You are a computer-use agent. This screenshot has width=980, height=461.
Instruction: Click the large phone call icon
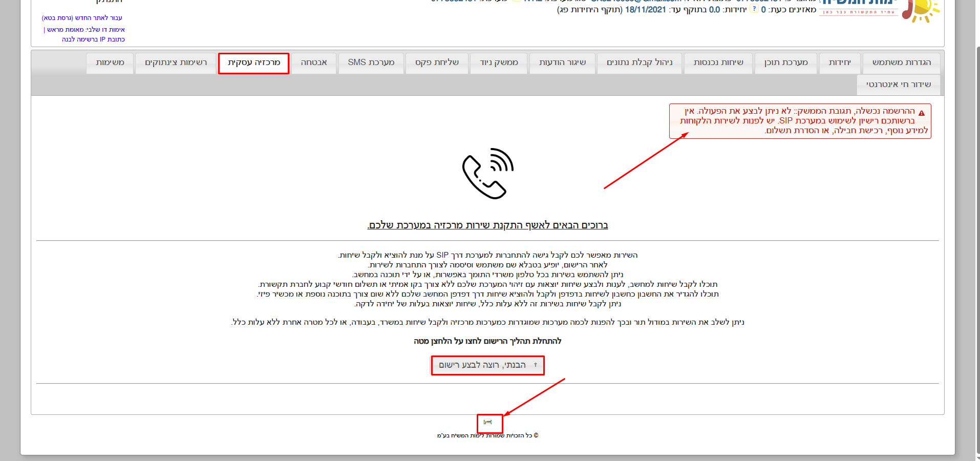pyautogui.click(x=487, y=174)
